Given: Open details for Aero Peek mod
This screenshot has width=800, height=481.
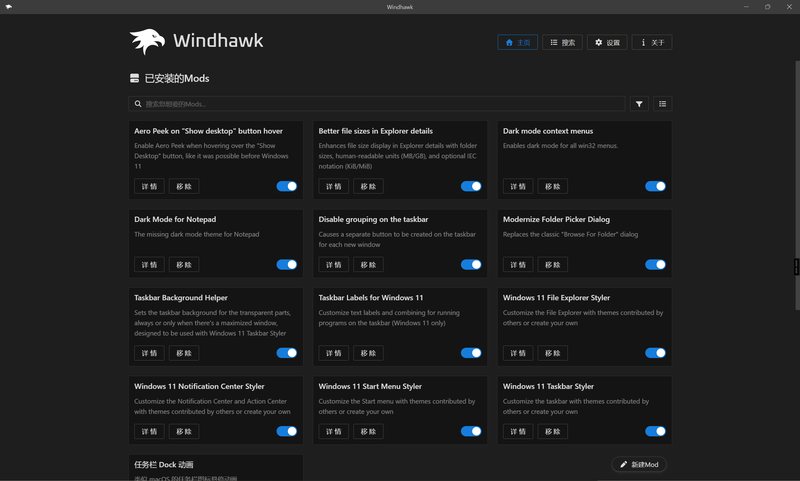Looking at the screenshot, I should [149, 186].
